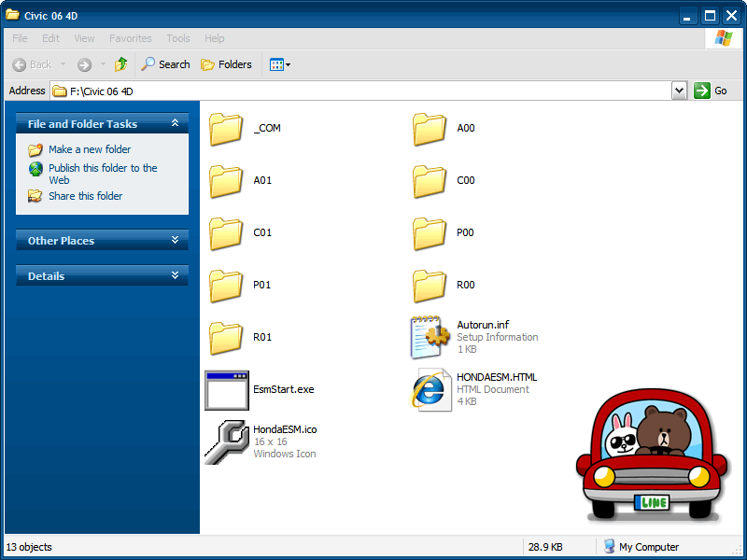Click Make a new folder link
The height and width of the screenshot is (560, 747).
tap(90, 149)
